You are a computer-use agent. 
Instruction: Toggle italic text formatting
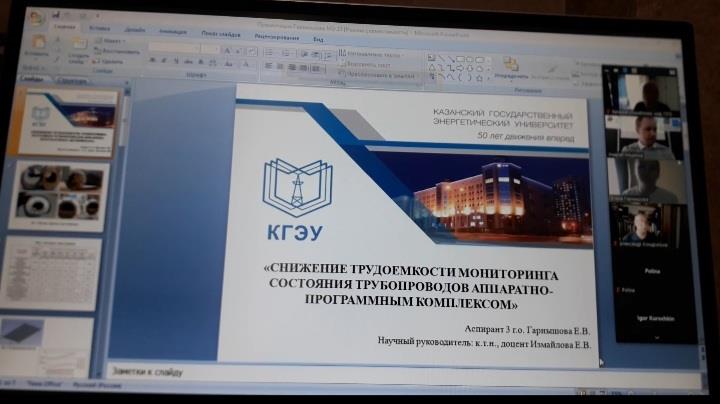click(x=163, y=61)
